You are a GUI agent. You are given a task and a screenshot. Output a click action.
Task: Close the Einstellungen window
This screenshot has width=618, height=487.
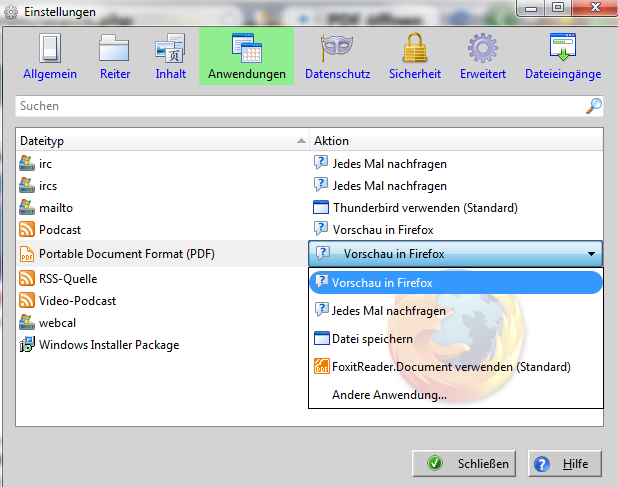(595, 7)
